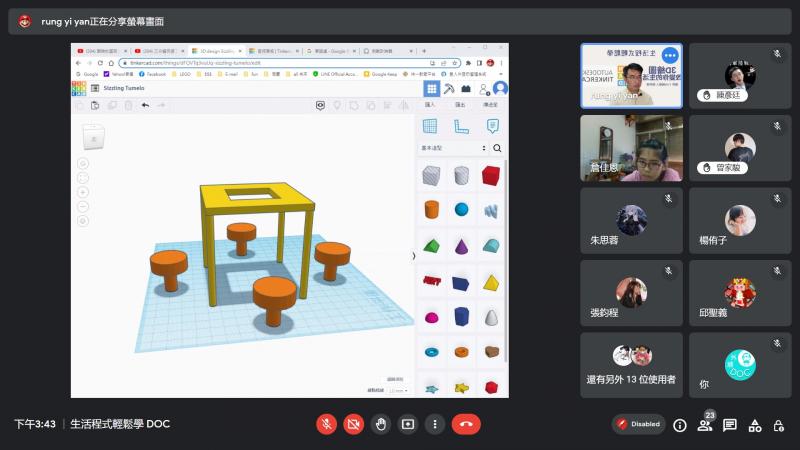Select the Ruler tool icon
Viewport: 800px width, 450px height.
coord(461,126)
